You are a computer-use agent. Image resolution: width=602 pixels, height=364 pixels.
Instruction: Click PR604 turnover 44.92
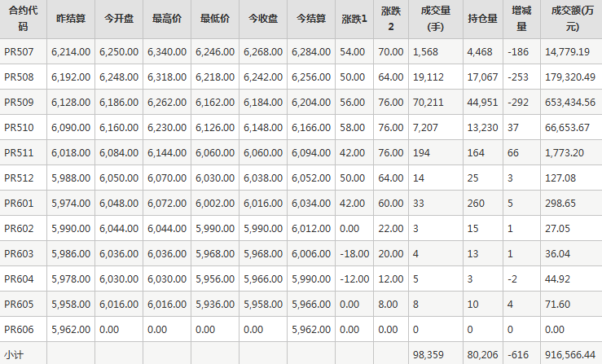click(557, 279)
